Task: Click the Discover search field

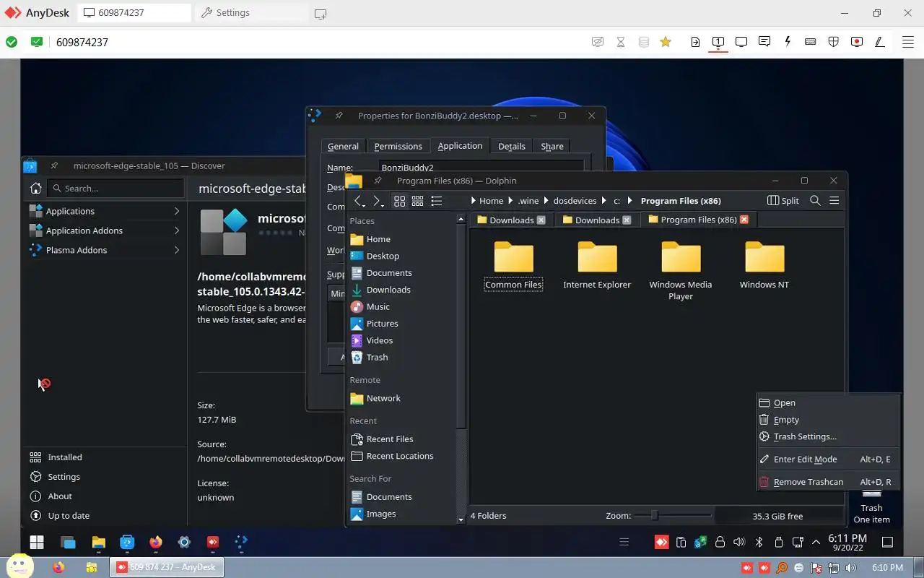Action: tap(115, 189)
